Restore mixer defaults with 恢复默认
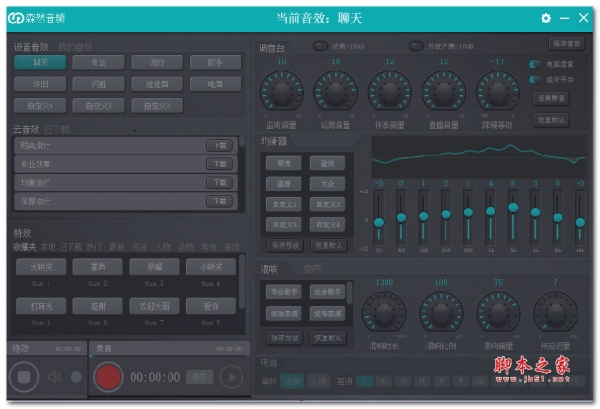Screen dimensions: 600x409 click(551, 120)
